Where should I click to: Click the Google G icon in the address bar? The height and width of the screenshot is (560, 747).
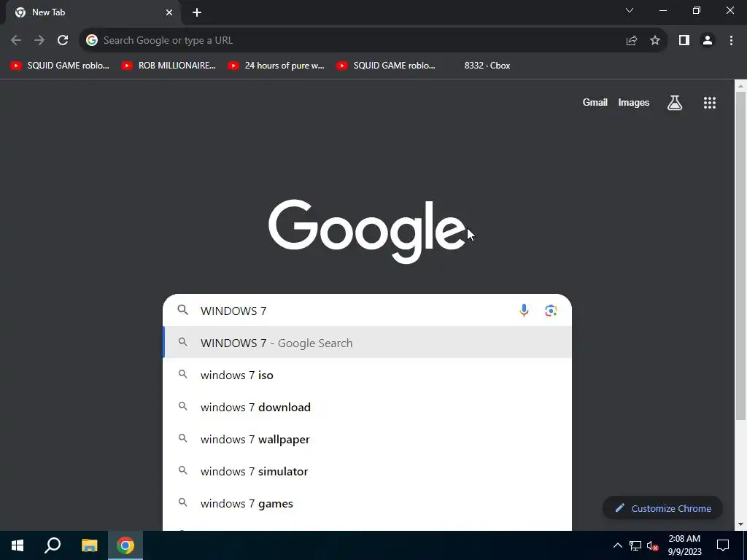point(92,41)
